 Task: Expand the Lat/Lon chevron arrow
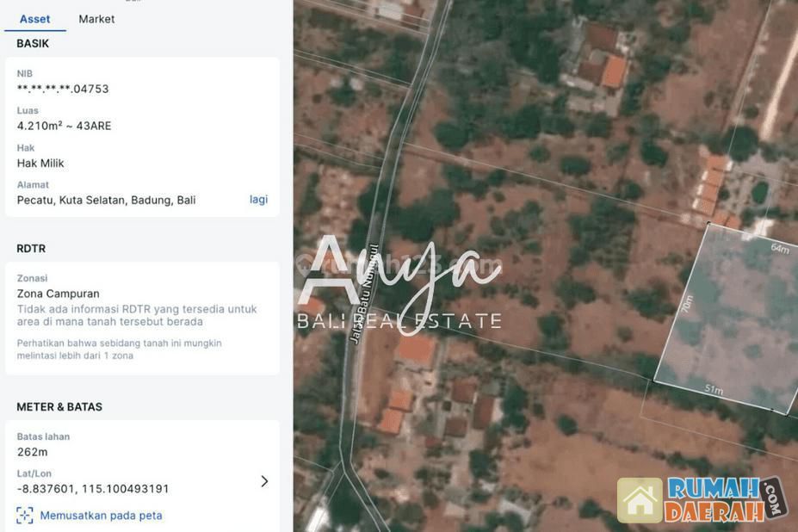tap(264, 481)
